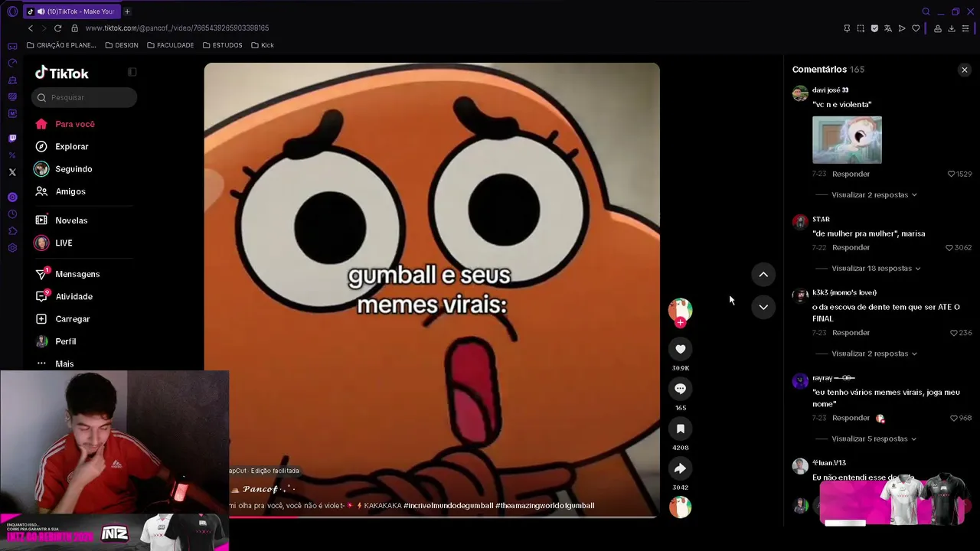980x551 pixels.
Task: Open the X icon in Opera sidebar
Action: click(x=12, y=172)
